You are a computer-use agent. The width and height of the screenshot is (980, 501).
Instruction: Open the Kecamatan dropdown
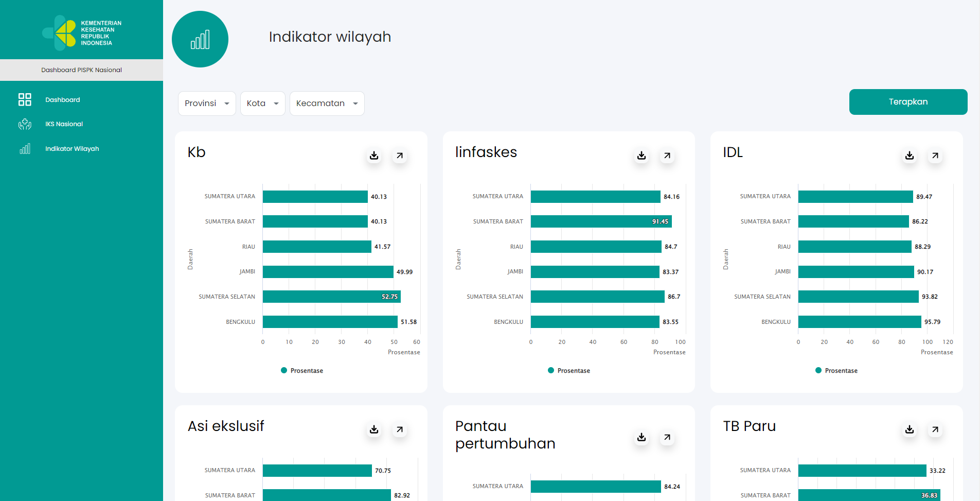click(327, 103)
